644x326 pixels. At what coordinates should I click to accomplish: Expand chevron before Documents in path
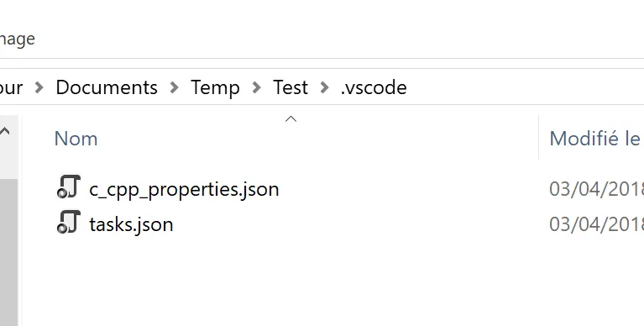[x=39, y=87]
